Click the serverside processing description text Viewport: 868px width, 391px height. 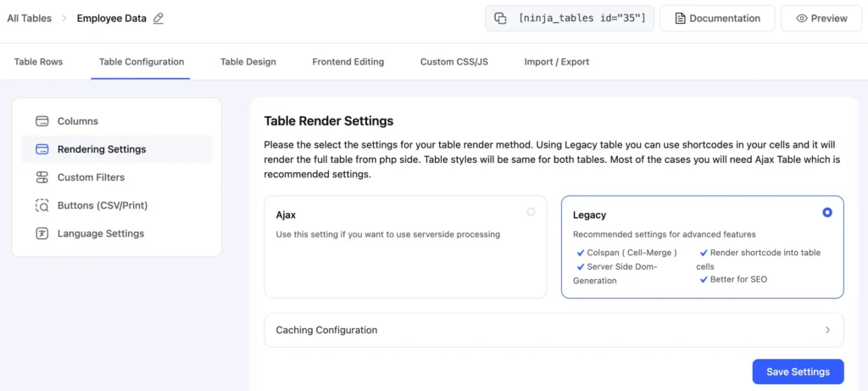[x=388, y=234]
